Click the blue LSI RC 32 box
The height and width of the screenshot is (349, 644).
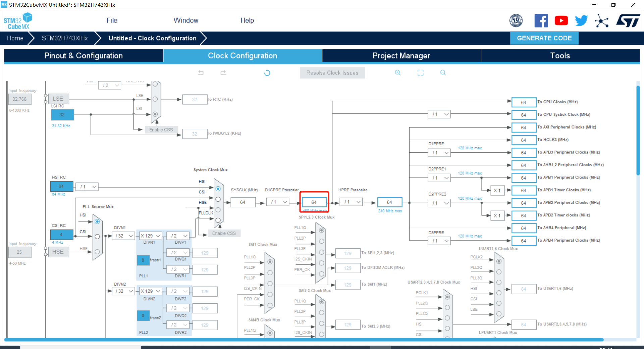62,114
